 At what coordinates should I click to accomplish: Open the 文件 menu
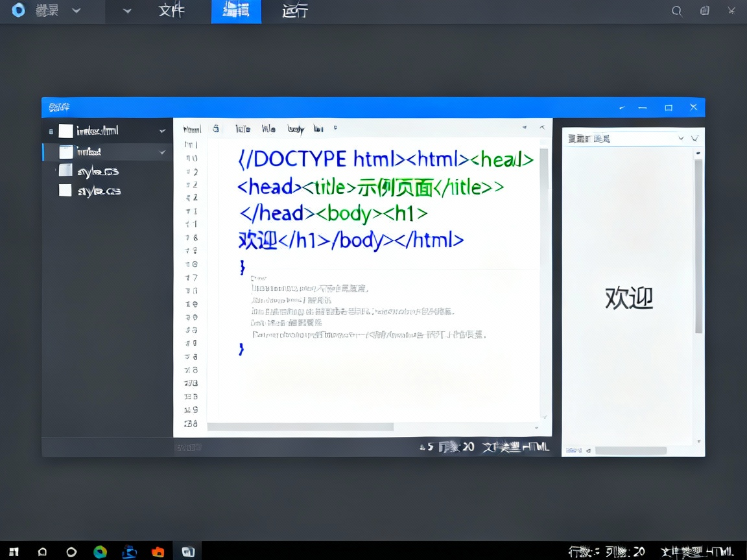click(x=171, y=11)
